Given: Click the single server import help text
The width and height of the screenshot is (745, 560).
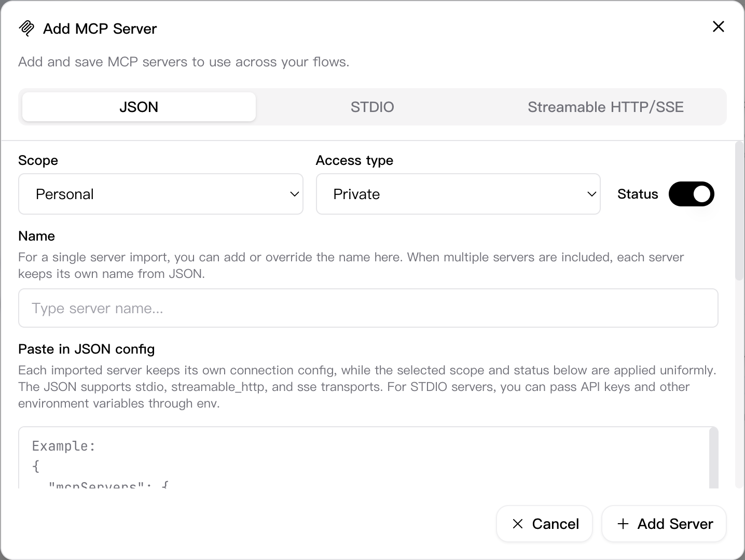Looking at the screenshot, I should pos(351,265).
